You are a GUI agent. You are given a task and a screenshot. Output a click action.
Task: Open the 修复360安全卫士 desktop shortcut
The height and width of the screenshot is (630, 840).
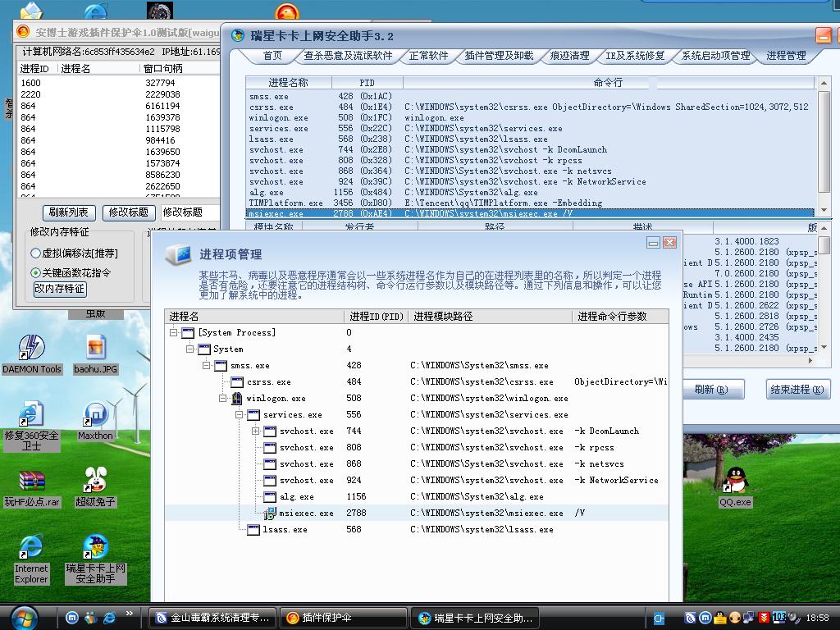pyautogui.click(x=31, y=417)
